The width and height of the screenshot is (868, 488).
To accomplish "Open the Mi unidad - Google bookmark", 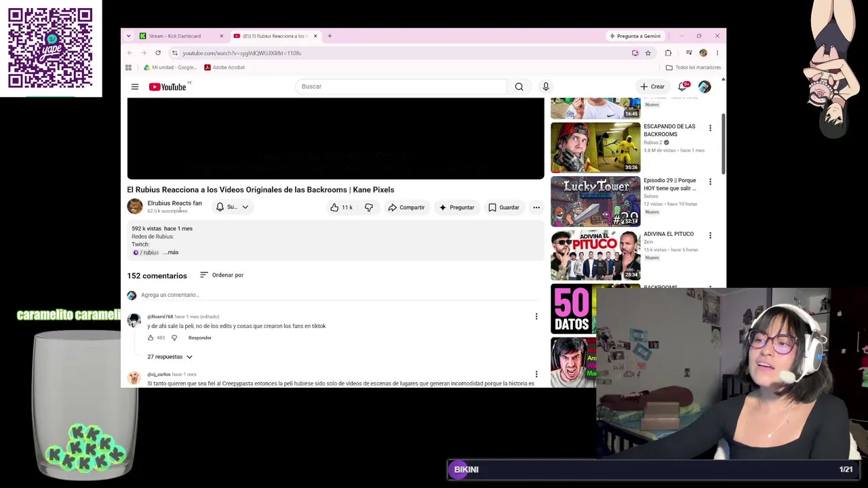I will tap(170, 68).
